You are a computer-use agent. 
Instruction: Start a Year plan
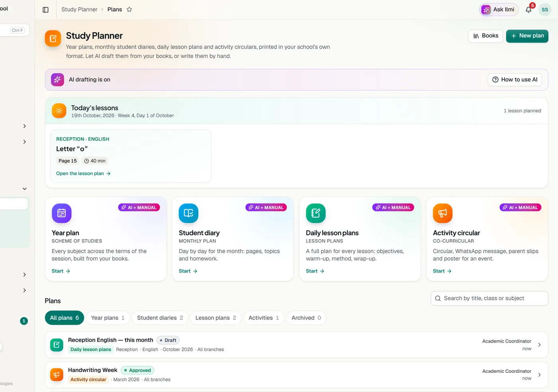tap(61, 271)
